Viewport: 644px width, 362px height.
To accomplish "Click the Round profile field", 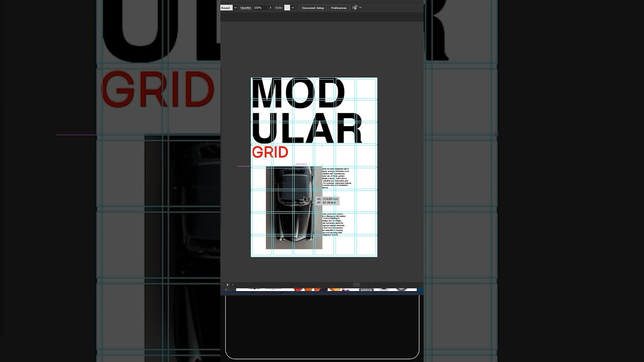I will (226, 8).
